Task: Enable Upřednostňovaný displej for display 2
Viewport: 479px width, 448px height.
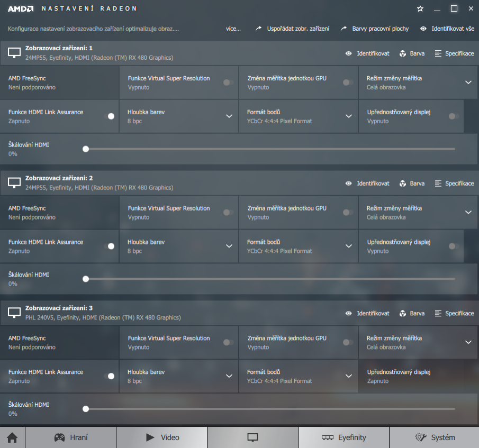Action: click(x=454, y=246)
